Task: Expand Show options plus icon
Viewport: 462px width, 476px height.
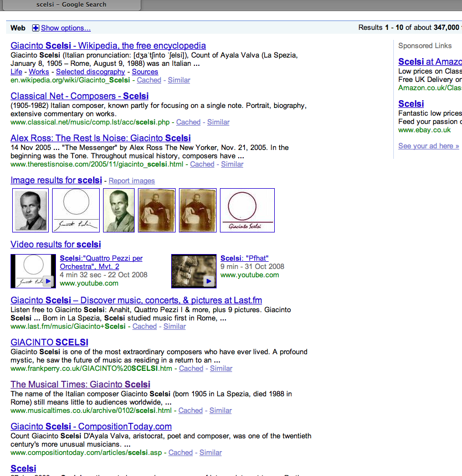Action: tap(35, 28)
